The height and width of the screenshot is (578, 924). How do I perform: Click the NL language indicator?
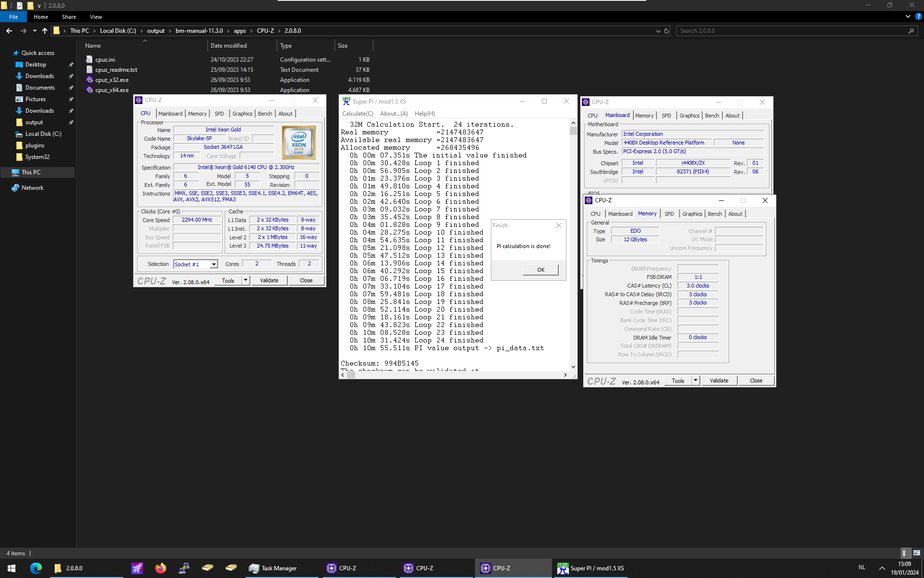pyautogui.click(x=862, y=568)
